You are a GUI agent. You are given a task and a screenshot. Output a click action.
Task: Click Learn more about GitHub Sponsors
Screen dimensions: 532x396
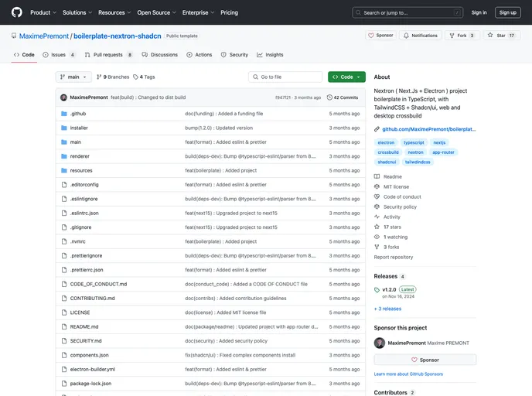click(x=408, y=374)
